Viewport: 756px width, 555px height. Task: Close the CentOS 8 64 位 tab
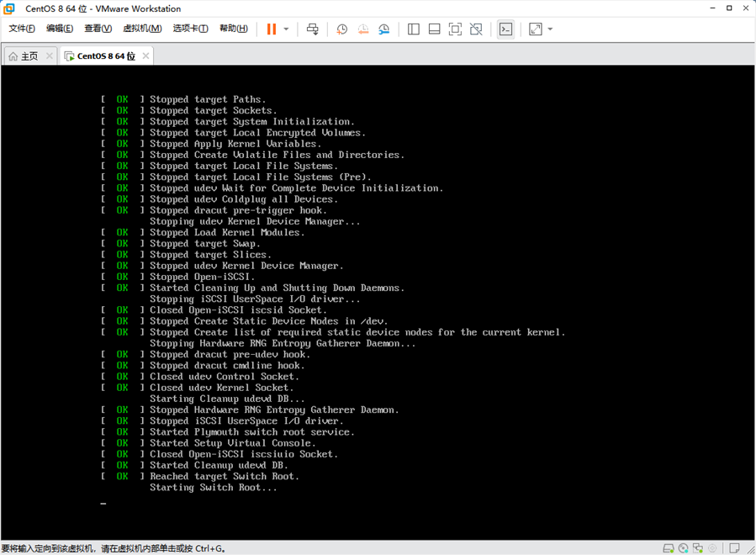pos(145,56)
